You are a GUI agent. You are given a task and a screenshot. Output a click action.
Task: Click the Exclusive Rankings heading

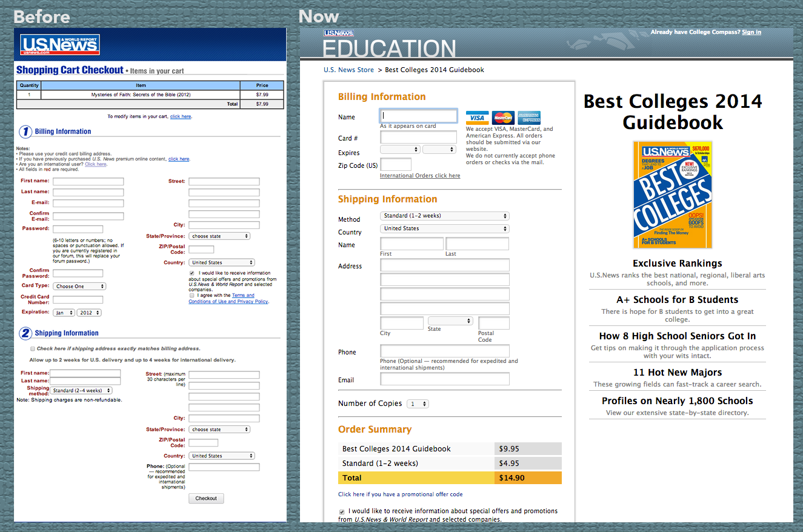(x=678, y=264)
